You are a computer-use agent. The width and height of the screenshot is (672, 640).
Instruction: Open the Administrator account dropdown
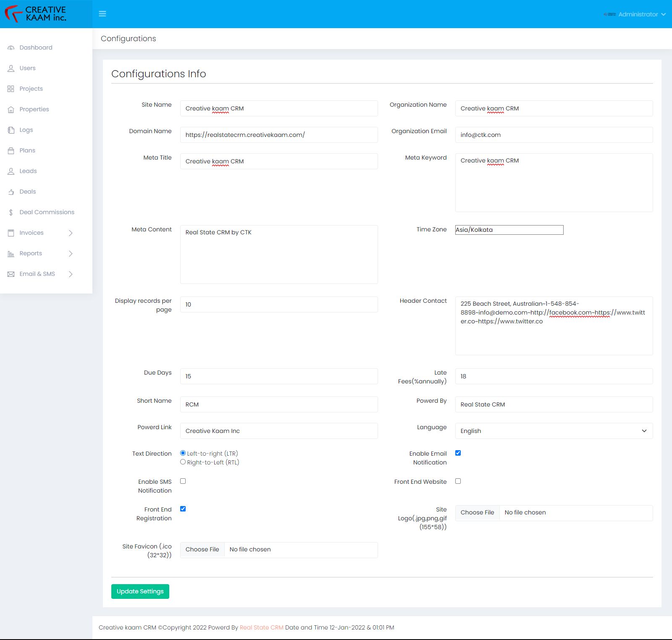(635, 14)
